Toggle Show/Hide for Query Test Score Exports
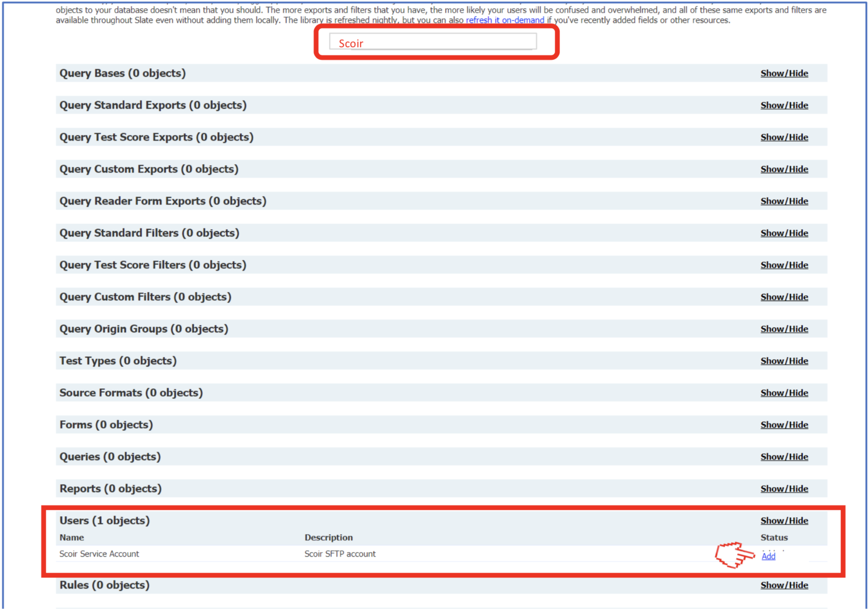This screenshot has width=868, height=609. click(x=784, y=137)
